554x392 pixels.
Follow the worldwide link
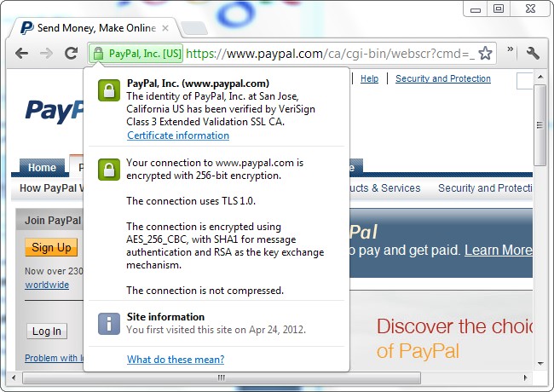click(47, 285)
